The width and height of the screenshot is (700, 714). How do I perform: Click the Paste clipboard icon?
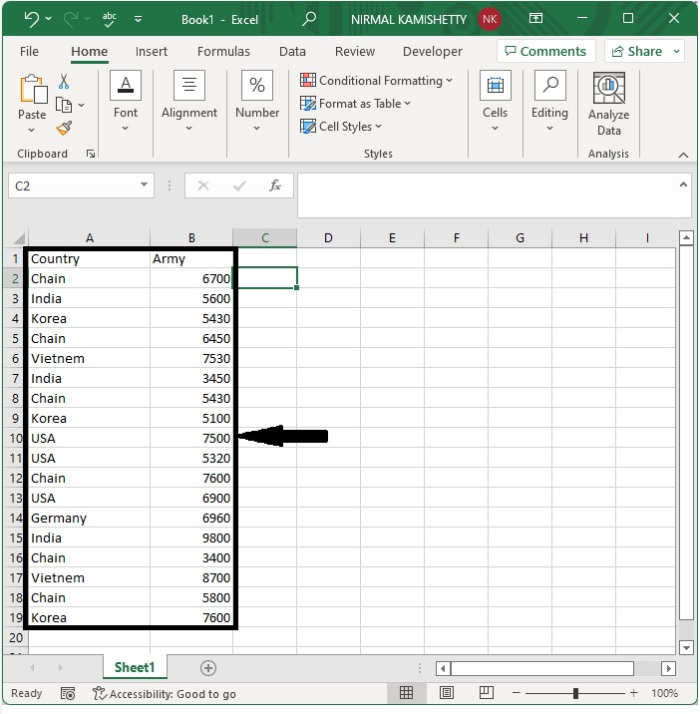click(x=33, y=89)
